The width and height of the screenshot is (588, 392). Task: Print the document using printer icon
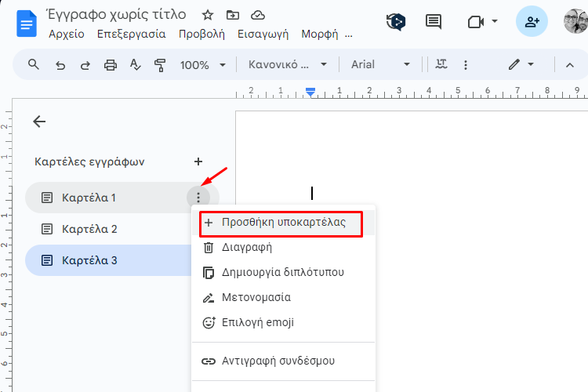click(111, 64)
